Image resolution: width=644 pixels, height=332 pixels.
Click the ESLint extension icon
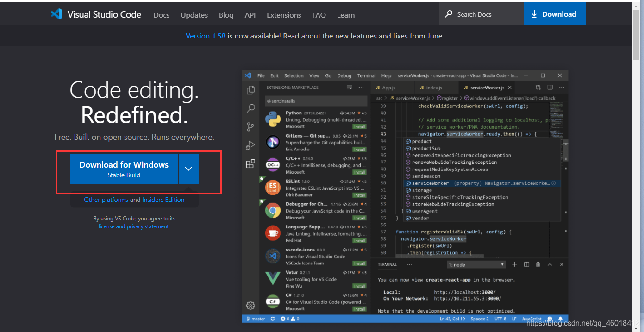[273, 188]
